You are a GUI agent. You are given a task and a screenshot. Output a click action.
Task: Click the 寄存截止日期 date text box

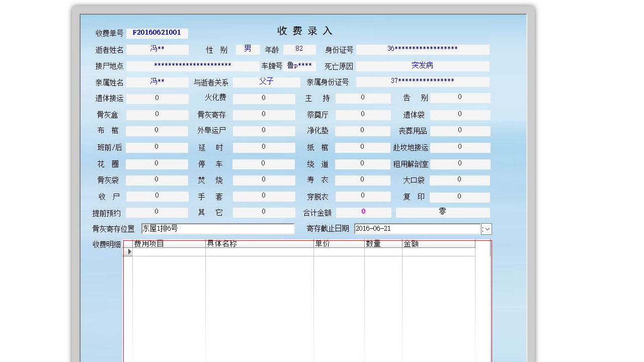tap(416, 229)
